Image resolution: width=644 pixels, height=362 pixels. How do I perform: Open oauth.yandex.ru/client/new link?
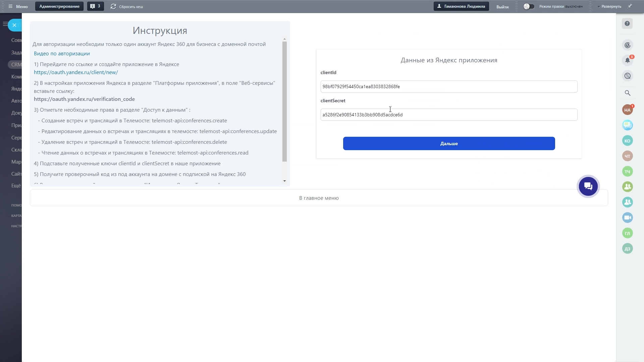(76, 72)
